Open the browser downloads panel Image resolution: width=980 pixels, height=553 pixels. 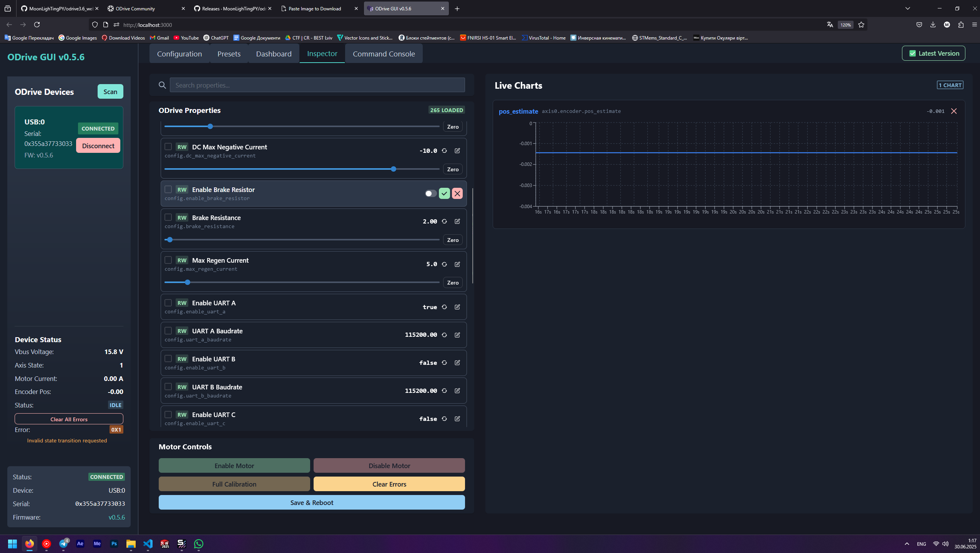coord(933,25)
